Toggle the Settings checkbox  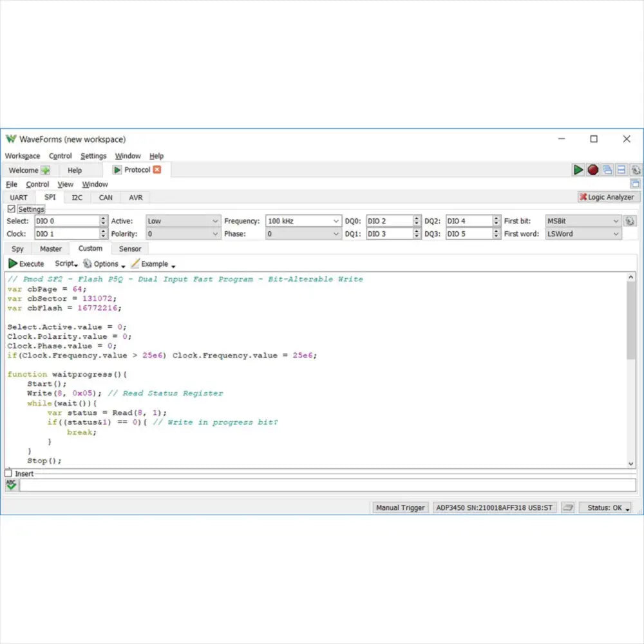(11, 209)
